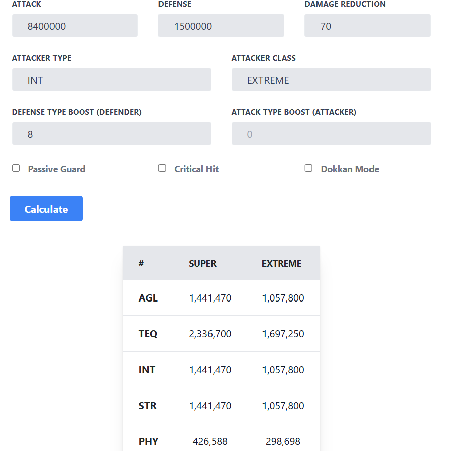Viewport: 476px width, 451px height.
Task: Select the STR row label
Action: (x=147, y=406)
